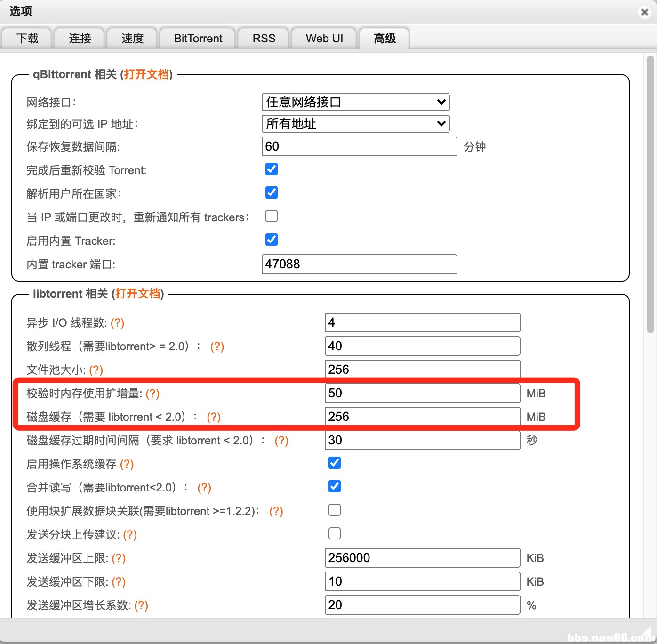Screen dimensions: 657x644
Task: Open (?) help for 磁盘缓存过期时间间隔
Action: click(x=281, y=441)
